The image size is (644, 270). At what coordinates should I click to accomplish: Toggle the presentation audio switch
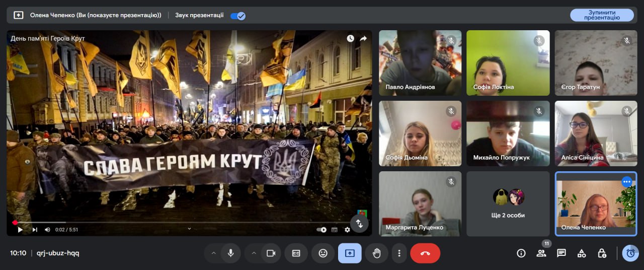point(237,16)
